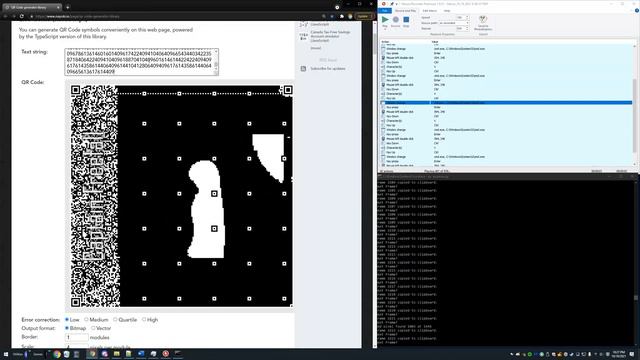This screenshot has height=360, width=640.
Task: Open the browser profile avatar
Action: coord(350,16)
